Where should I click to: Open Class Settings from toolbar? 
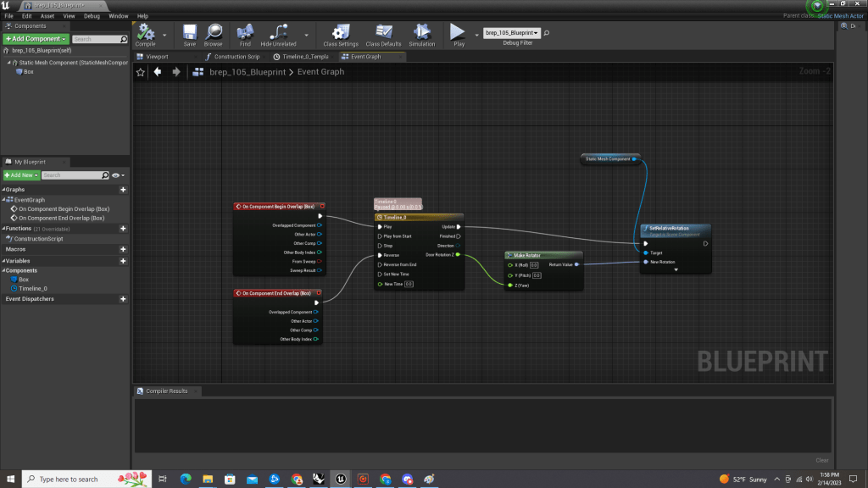tap(341, 34)
